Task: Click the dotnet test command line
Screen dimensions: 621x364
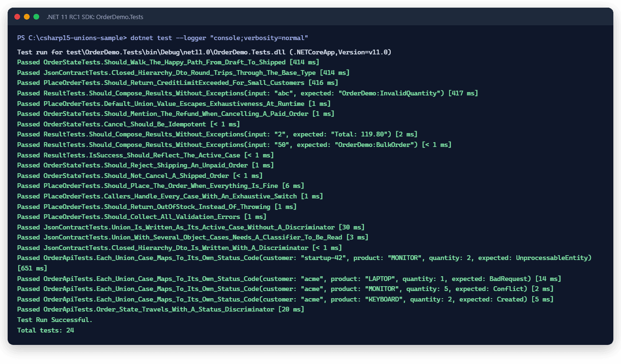Action: (x=163, y=38)
